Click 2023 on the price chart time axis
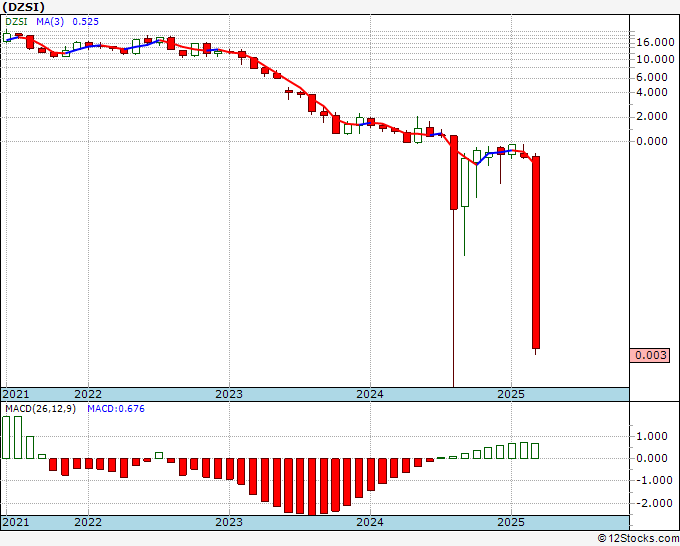Image resolution: width=680 pixels, height=546 pixels. tap(229, 394)
